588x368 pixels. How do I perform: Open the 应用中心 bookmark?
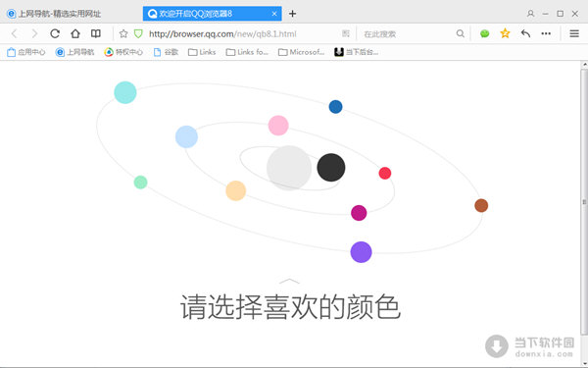[x=26, y=52]
